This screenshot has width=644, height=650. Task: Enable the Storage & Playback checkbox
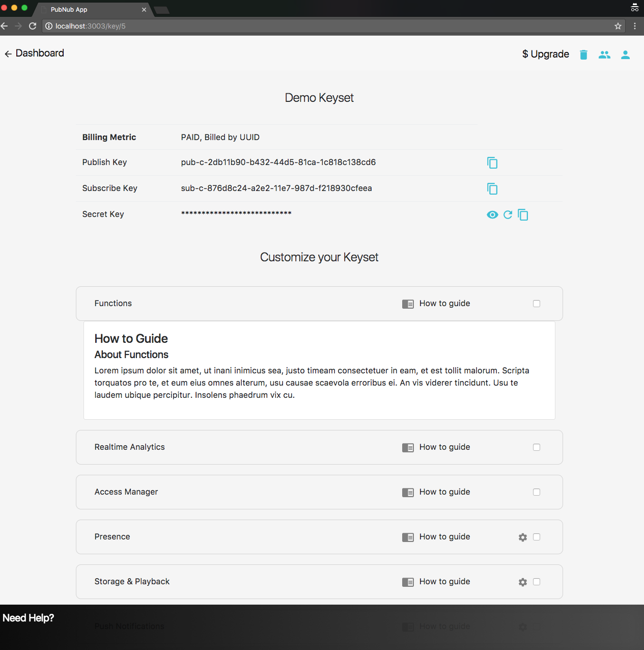click(537, 582)
